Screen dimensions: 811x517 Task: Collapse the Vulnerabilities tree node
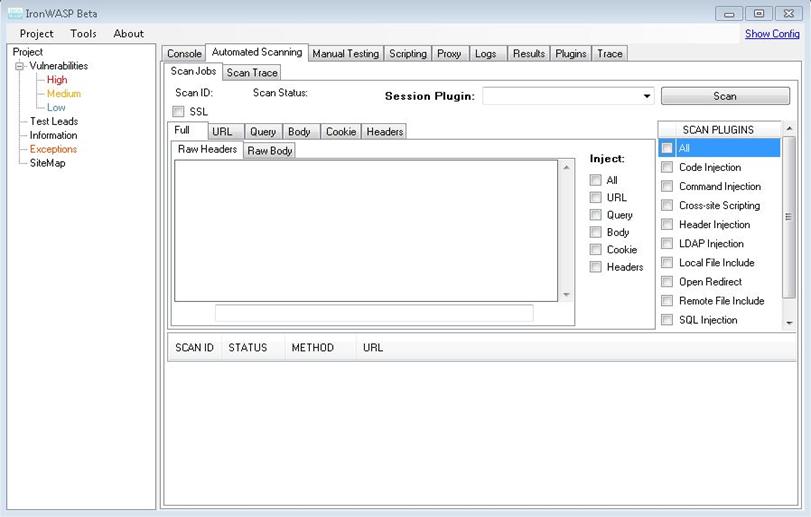pyautogui.click(x=19, y=66)
